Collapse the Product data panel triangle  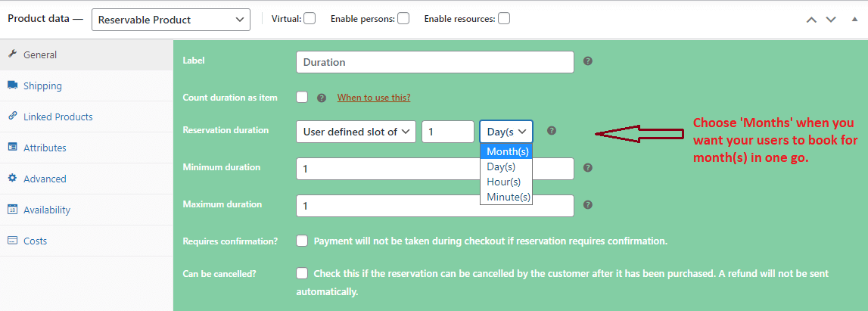coord(851,20)
